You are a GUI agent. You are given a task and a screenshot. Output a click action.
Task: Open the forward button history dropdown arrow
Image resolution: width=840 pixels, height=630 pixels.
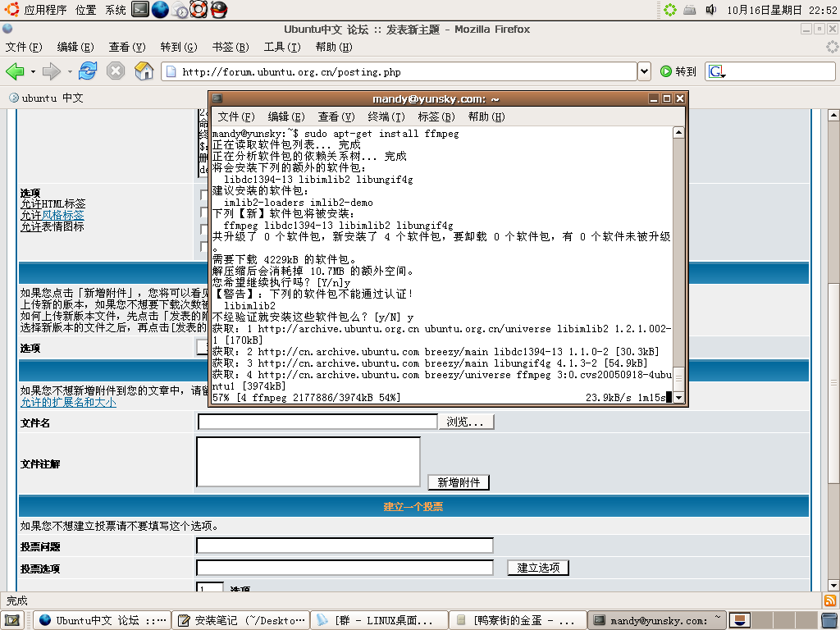point(70,71)
